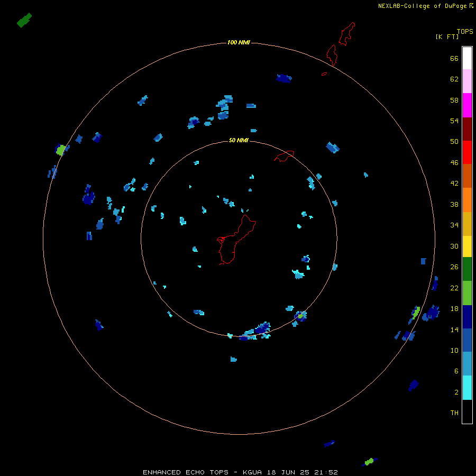476x476 pixels.
Task: Click the "NEXLAB-College of DuPage" credit text
Action: 422,6
